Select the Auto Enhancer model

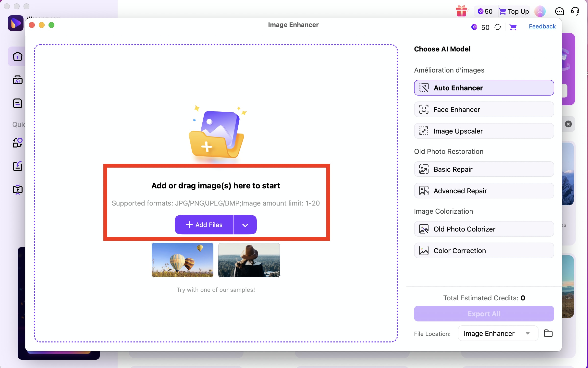pos(484,88)
